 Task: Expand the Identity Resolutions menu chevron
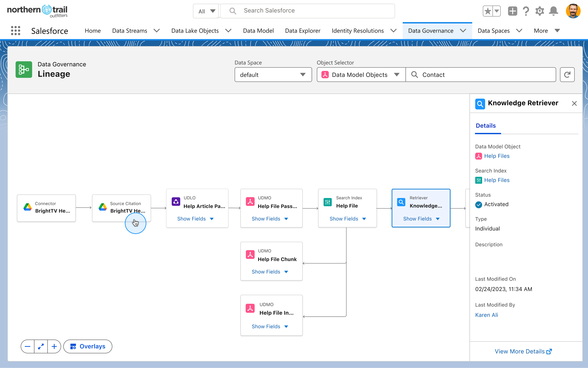393,31
